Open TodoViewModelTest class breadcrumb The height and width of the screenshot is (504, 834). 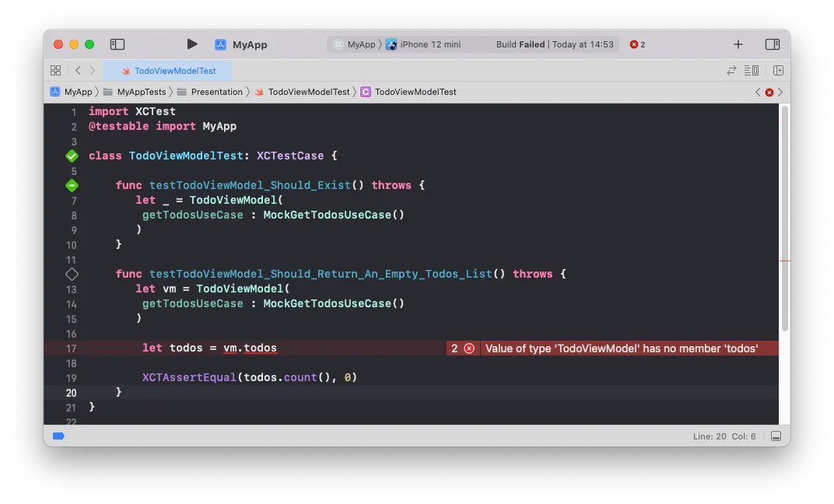click(x=408, y=92)
